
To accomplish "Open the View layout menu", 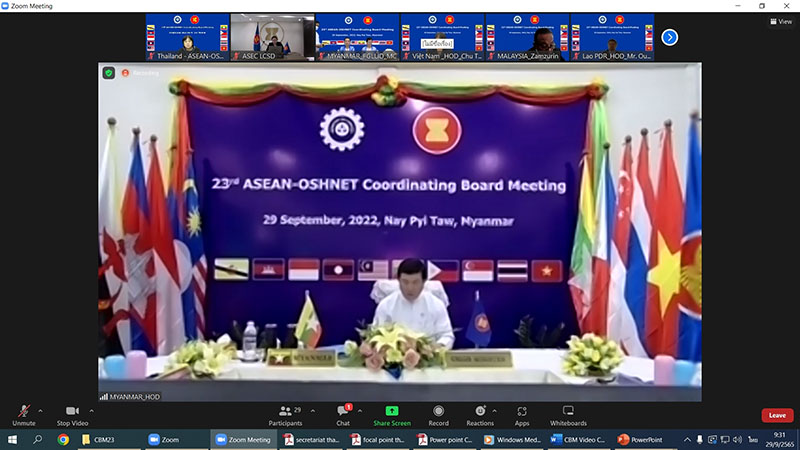I will pos(780,21).
